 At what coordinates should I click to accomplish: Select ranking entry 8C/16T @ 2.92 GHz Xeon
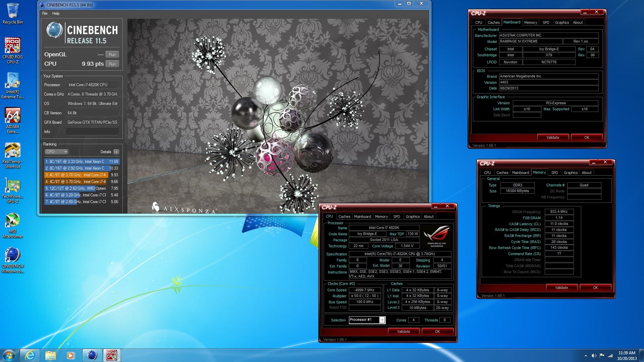pyautogui.click(x=82, y=168)
